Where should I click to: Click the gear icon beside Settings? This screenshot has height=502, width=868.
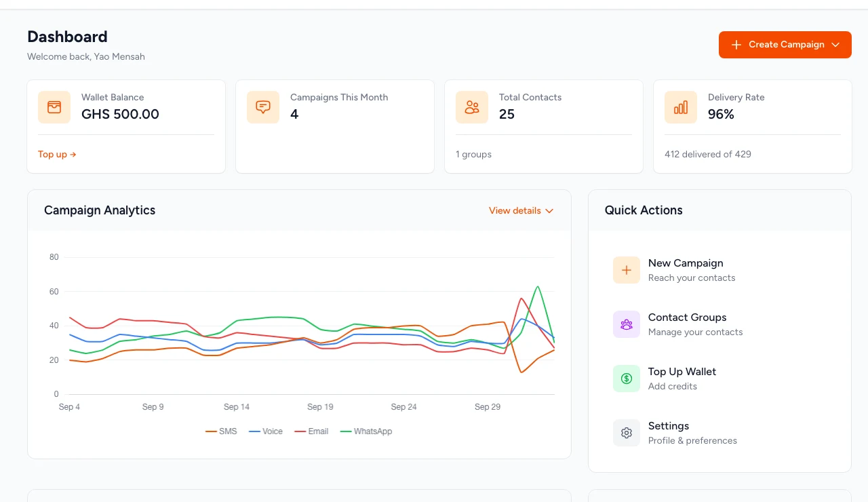(627, 433)
